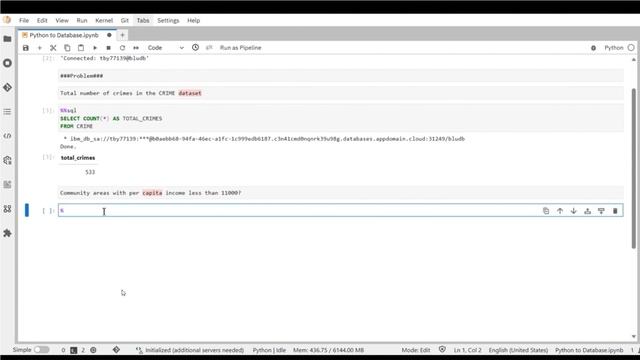Open the Tabs menu
This screenshot has width=640, height=360.
click(143, 20)
